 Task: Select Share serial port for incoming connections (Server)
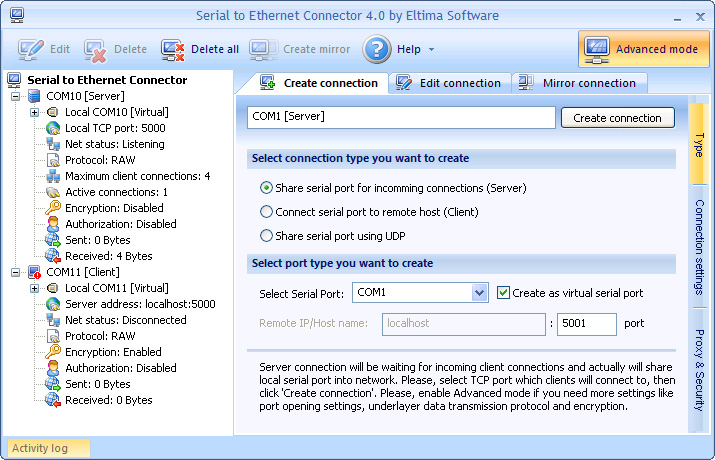tap(266, 188)
